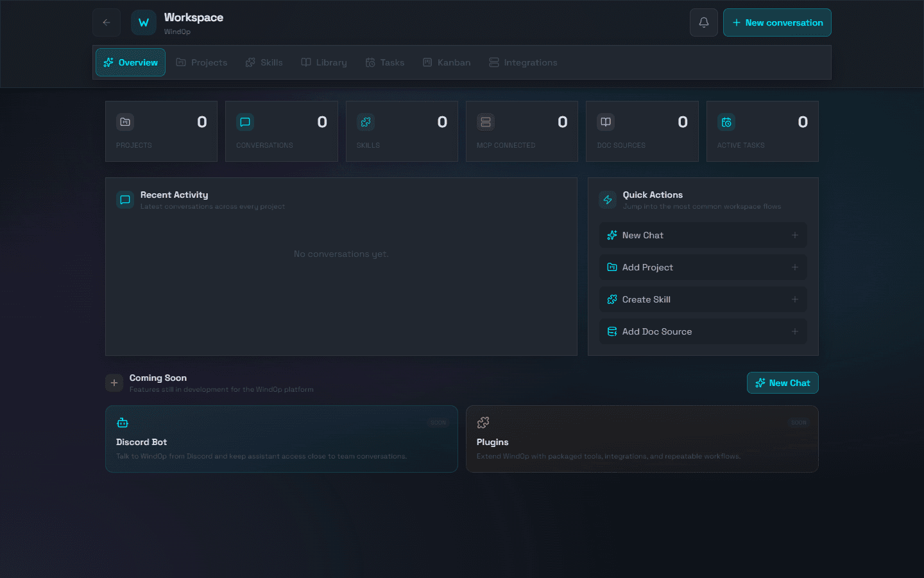The width and height of the screenshot is (924, 578).
Task: Go to the Integrations tab
Action: pyautogui.click(x=523, y=62)
